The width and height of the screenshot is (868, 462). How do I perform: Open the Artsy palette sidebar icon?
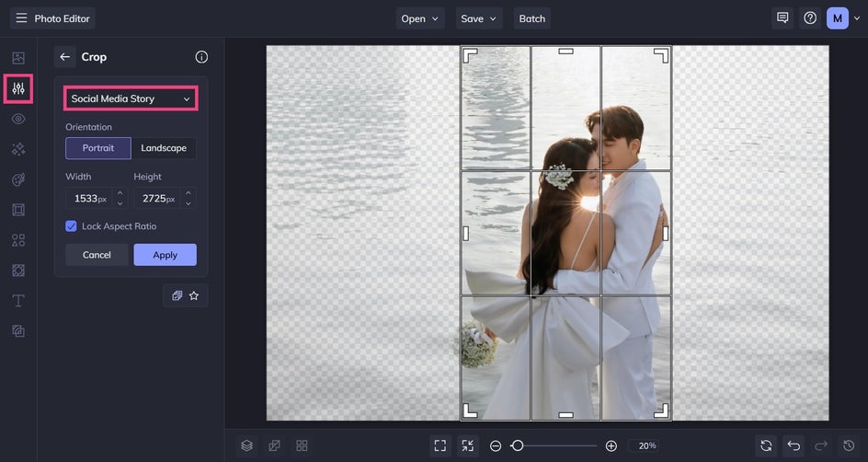click(x=18, y=179)
